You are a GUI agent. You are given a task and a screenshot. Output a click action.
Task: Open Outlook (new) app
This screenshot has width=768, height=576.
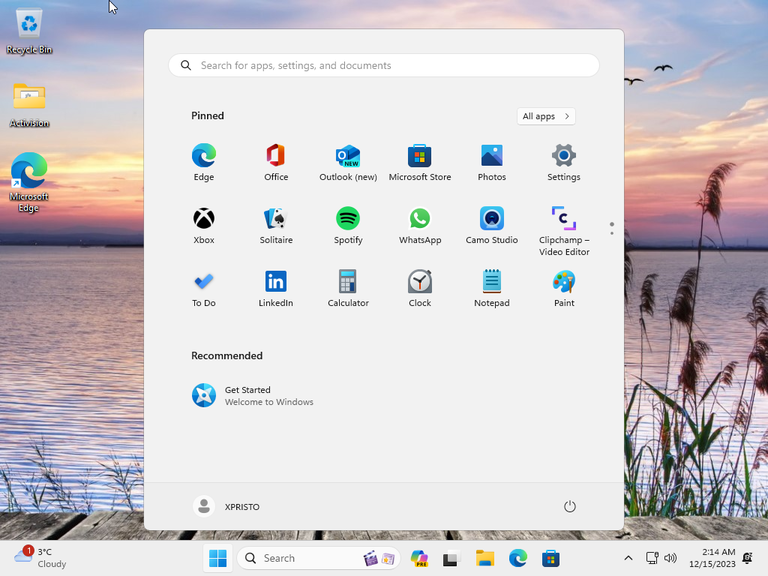click(348, 163)
